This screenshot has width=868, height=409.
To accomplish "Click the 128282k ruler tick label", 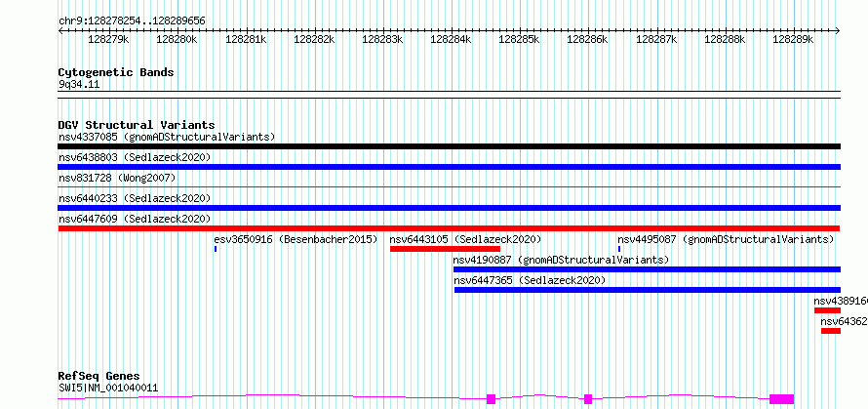I will point(314,39).
